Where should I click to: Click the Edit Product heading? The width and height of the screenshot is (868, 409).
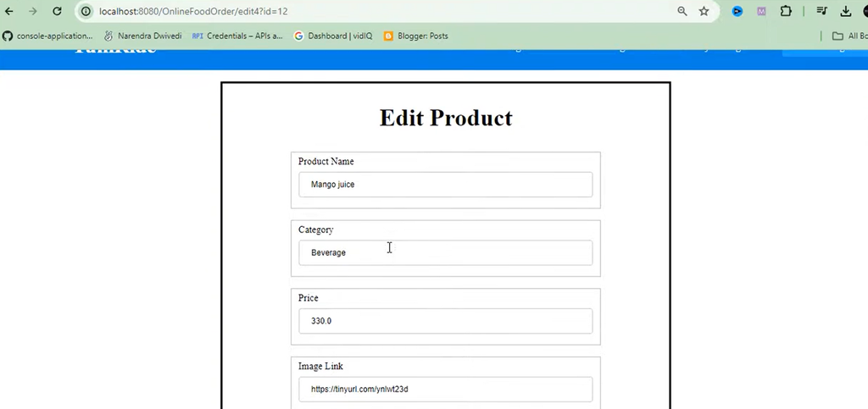446,118
